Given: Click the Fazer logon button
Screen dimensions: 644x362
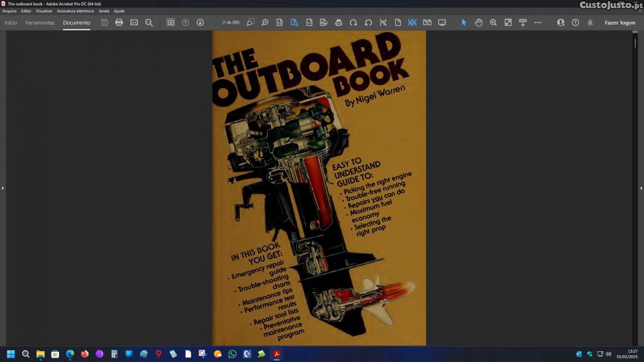Looking at the screenshot, I should click(x=619, y=23).
